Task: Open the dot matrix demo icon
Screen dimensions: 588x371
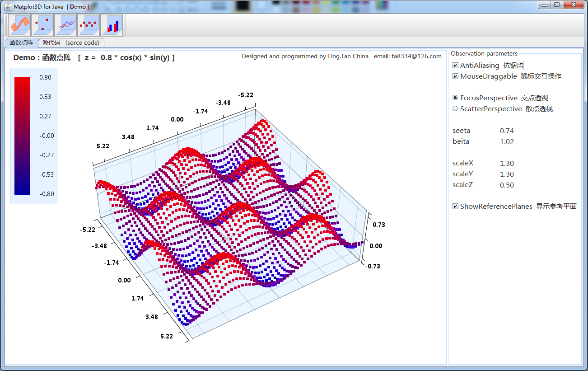Action: click(x=89, y=25)
